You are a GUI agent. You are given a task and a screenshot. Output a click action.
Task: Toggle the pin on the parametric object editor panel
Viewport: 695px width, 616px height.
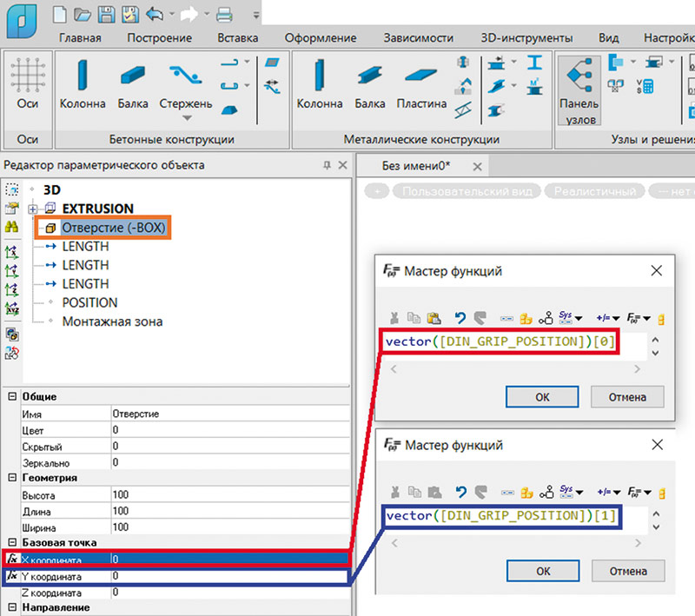[x=327, y=165]
